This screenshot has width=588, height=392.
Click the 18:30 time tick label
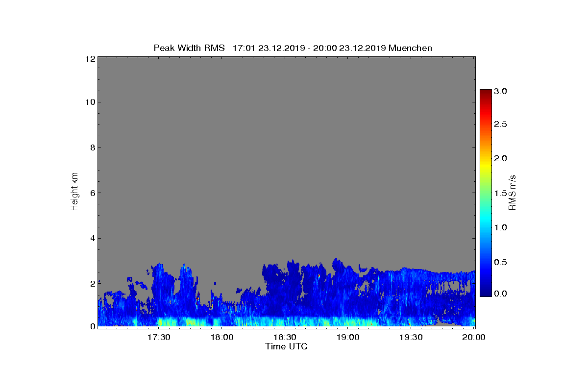[x=284, y=338]
